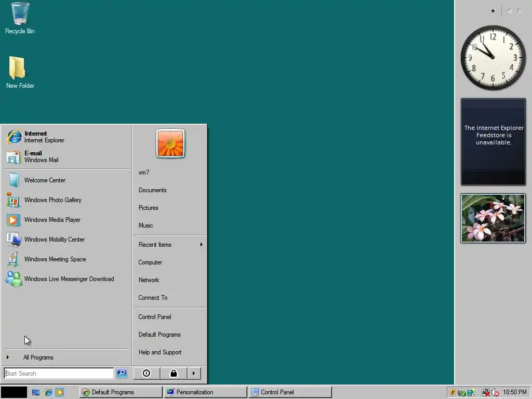This screenshot has height=399, width=532.
Task: Open Windows Live Messenger Download
Action: click(67, 278)
